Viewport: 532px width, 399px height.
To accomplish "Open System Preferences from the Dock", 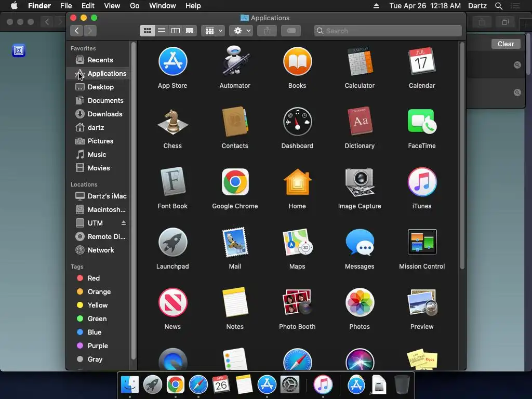I will click(x=289, y=385).
